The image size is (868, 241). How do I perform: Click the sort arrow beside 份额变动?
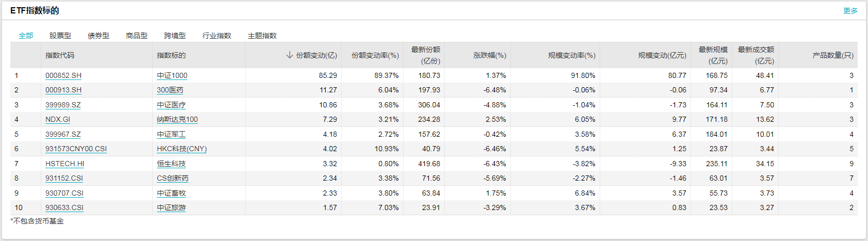click(x=290, y=55)
